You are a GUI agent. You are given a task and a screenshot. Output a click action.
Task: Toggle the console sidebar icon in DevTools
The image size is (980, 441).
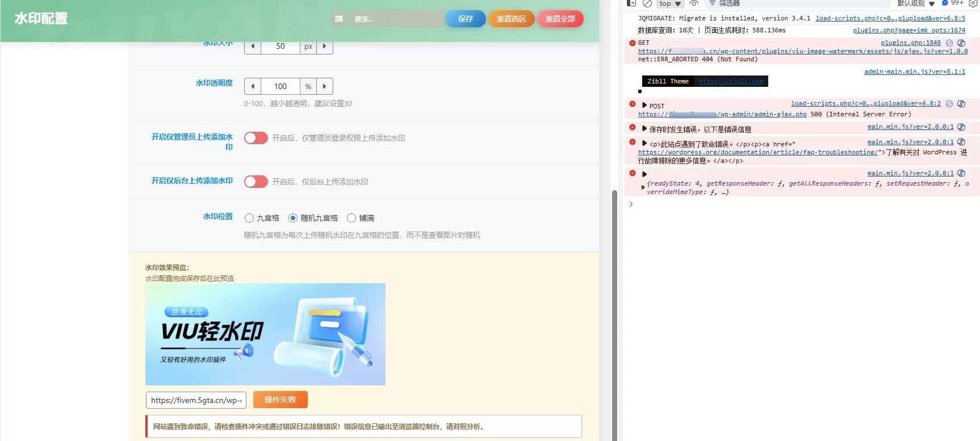pyautogui.click(x=631, y=3)
